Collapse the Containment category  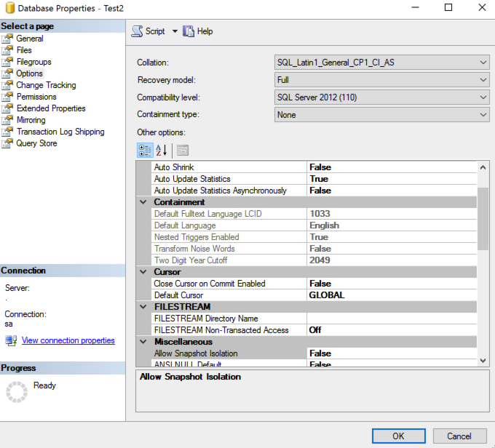point(143,202)
